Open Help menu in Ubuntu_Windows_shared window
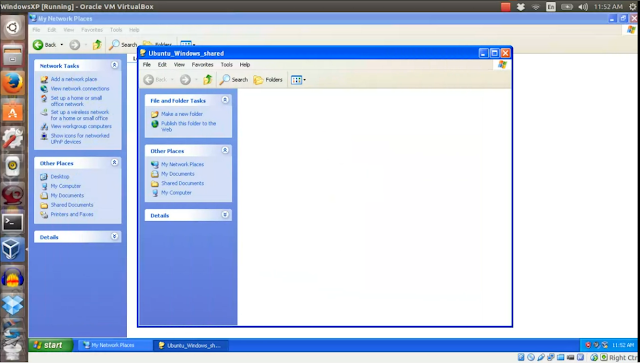 [244, 65]
